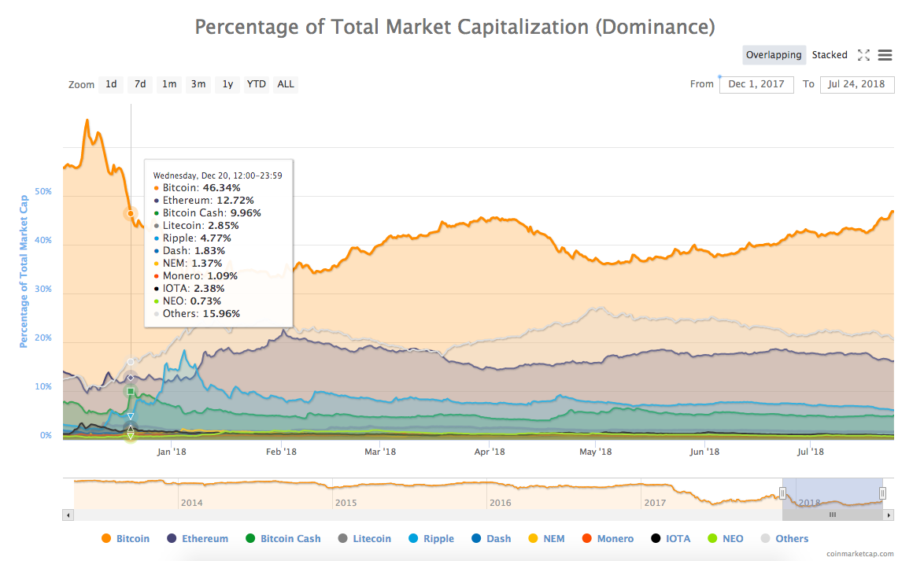
Task: Click the right arrow on the range navigator
Action: pos(889,515)
